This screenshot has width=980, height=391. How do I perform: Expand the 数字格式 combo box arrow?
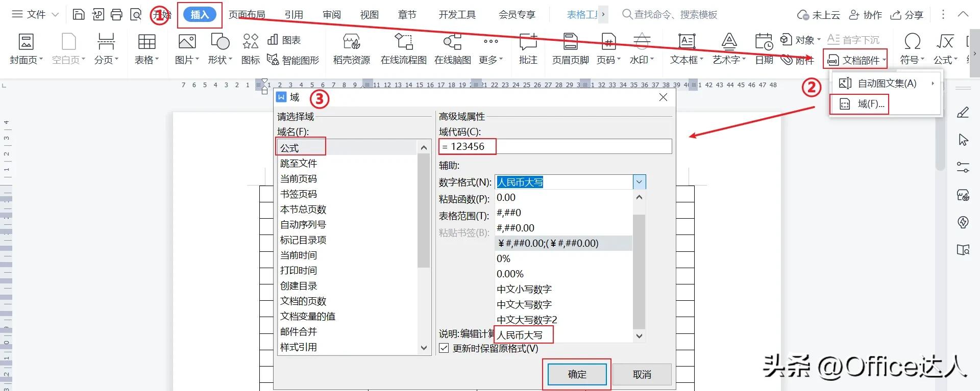point(640,182)
